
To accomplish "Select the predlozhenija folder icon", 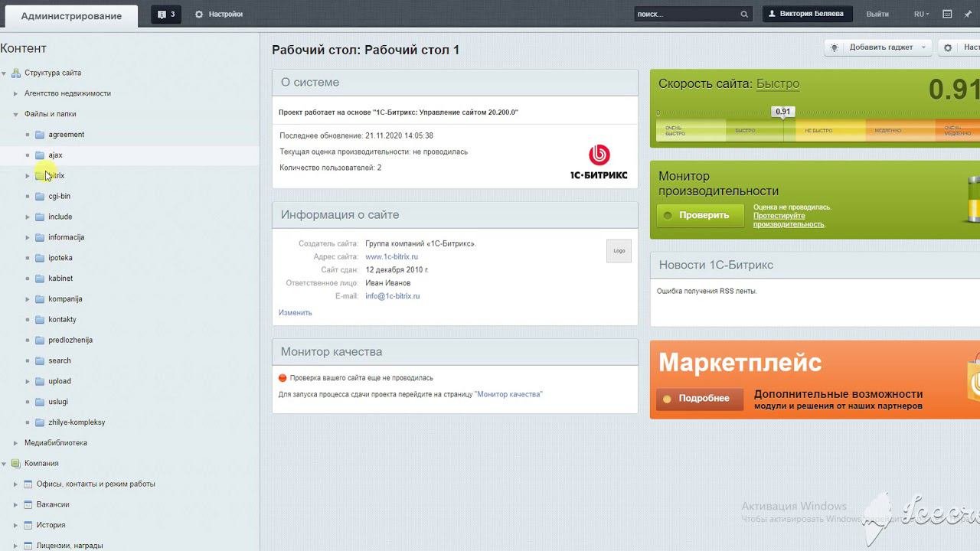I will [40, 341].
